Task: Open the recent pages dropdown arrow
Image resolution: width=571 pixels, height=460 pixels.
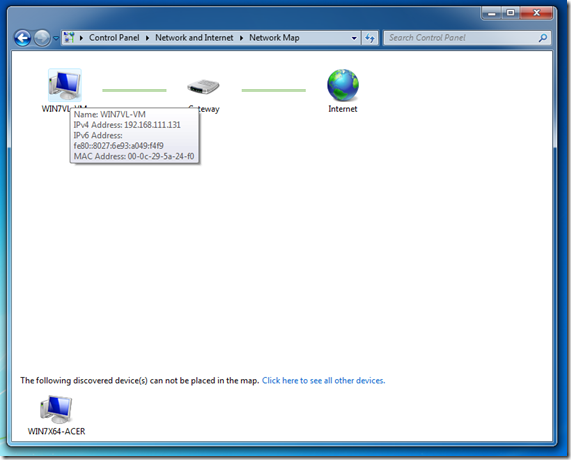Action: pyautogui.click(x=56, y=38)
